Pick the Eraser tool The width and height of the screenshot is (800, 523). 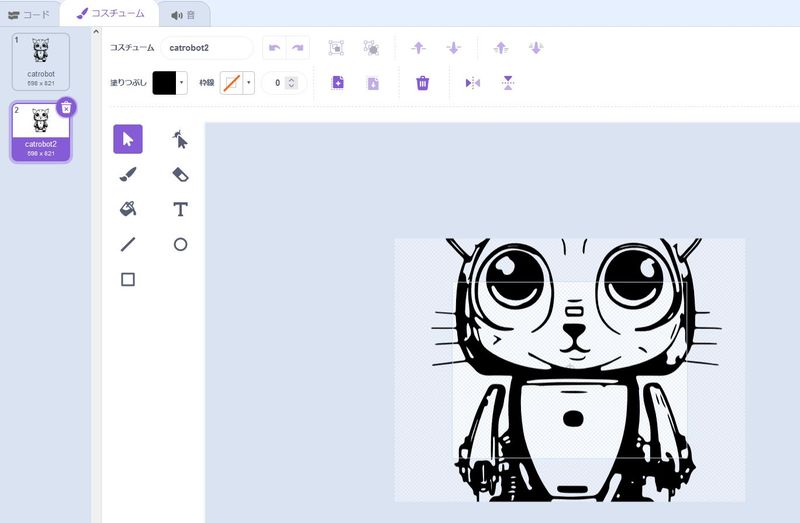pyautogui.click(x=180, y=174)
